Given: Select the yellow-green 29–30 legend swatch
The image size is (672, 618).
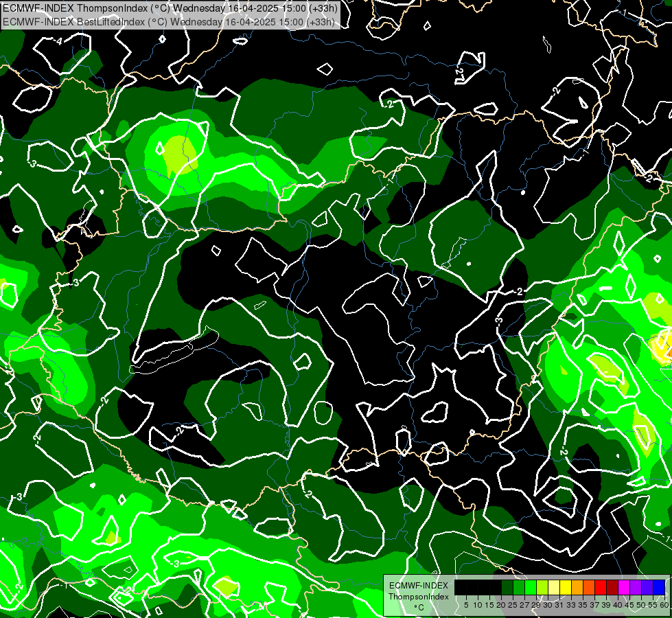Looking at the screenshot, I should 542,587.
